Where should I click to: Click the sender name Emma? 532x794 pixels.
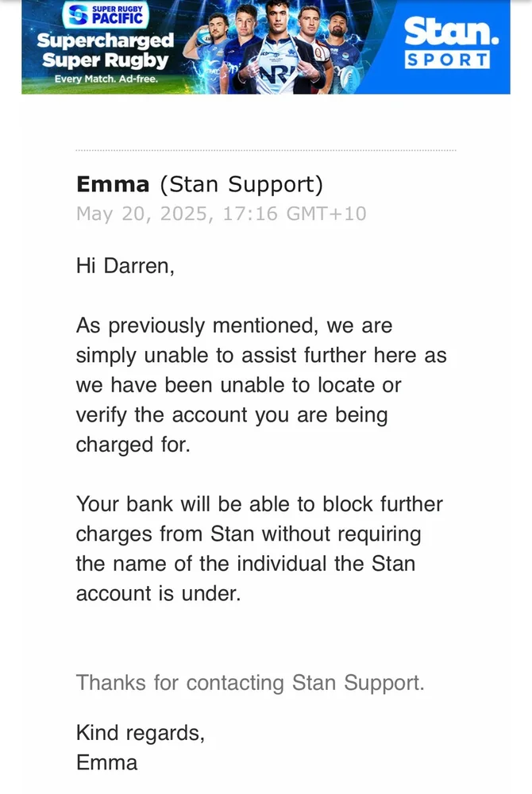(112, 185)
